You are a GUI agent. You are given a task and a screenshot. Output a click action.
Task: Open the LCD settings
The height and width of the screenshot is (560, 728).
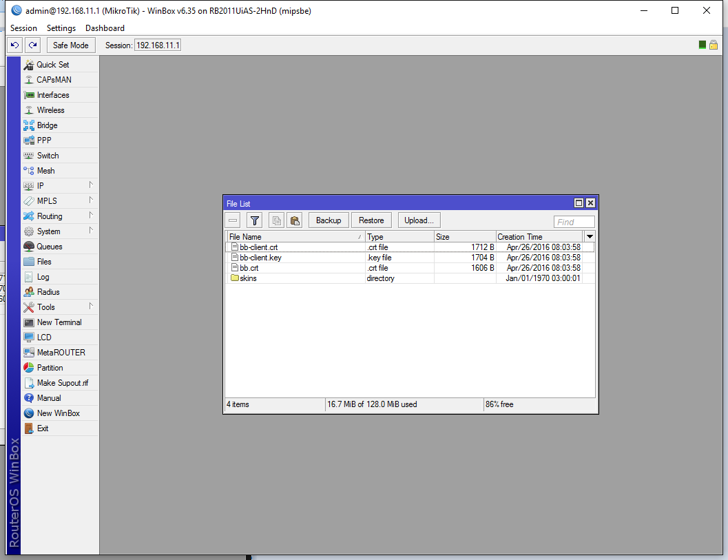[60, 338]
